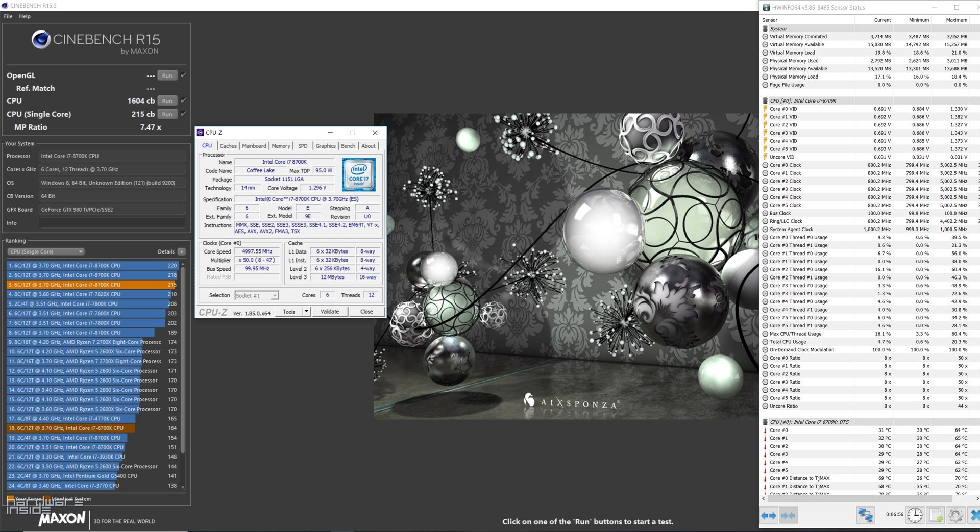The width and height of the screenshot is (980, 532).
Task: Toggle the CPU test checkmark
Action: [184, 100]
